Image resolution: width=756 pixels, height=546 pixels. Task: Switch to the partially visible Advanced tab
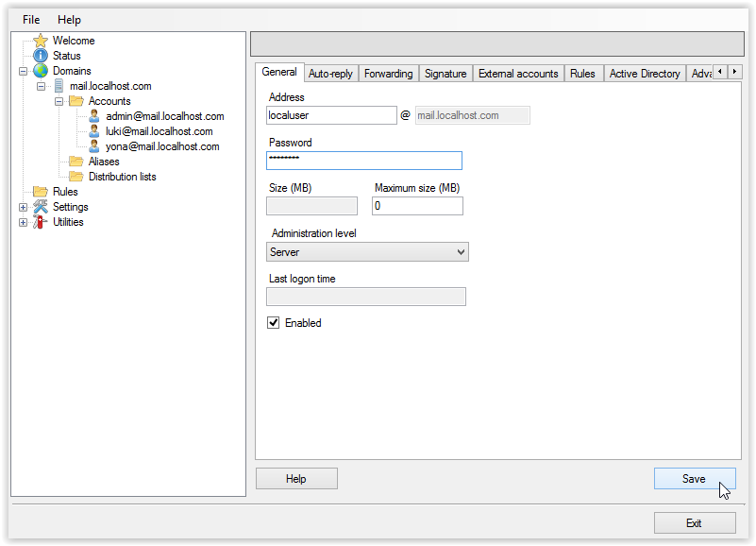coord(700,74)
